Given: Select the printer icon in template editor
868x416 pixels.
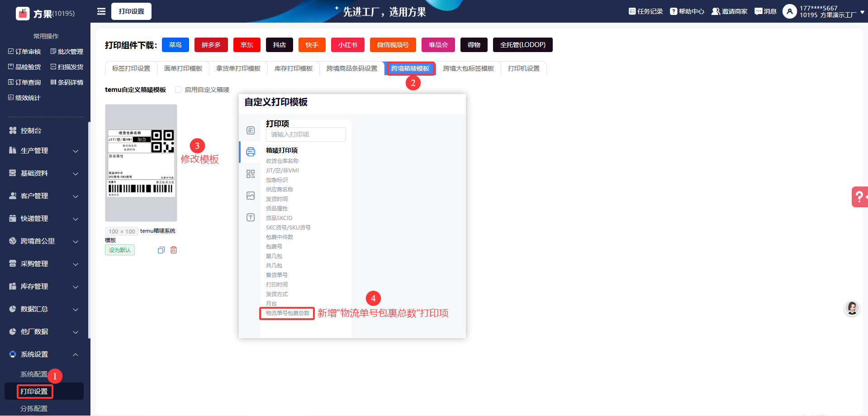Looking at the screenshot, I should point(251,152).
